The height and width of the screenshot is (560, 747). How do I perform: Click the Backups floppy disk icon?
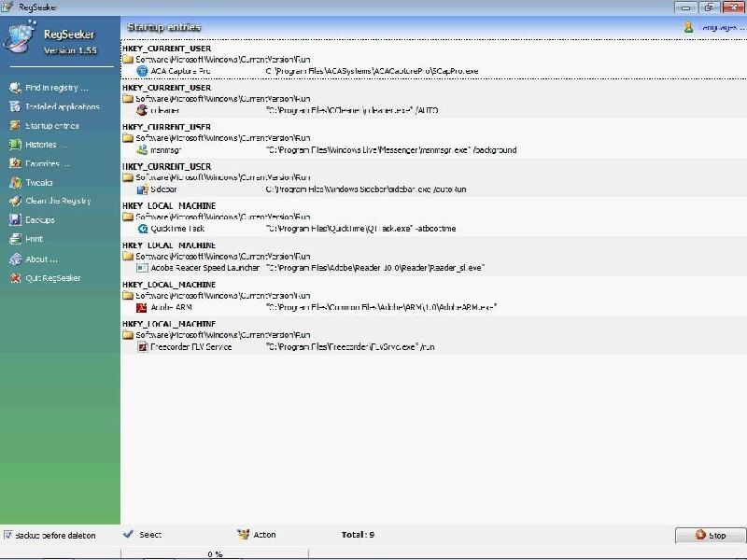[x=15, y=219]
